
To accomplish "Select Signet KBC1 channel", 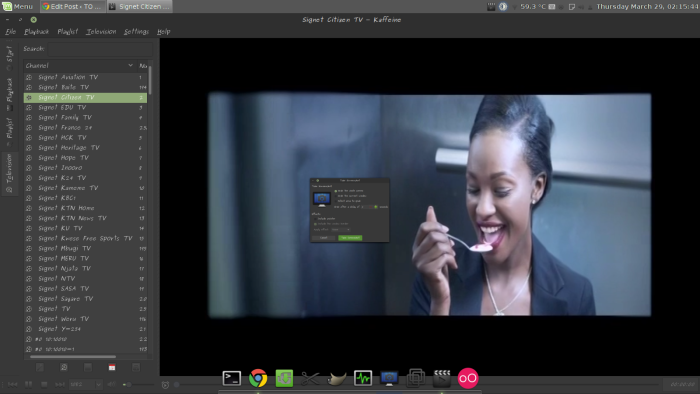I will point(85,198).
